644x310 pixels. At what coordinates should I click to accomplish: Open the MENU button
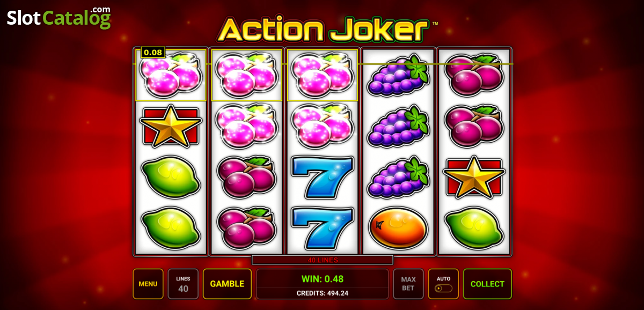pyautogui.click(x=148, y=284)
